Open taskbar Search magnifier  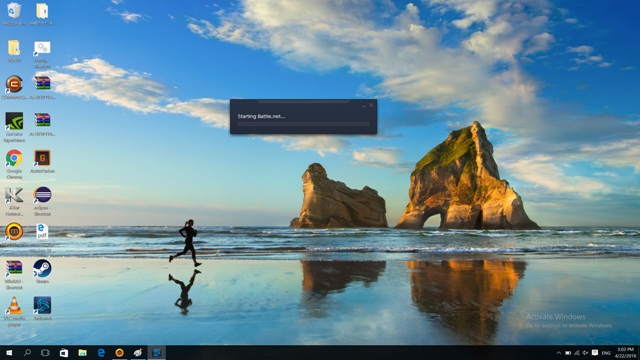click(x=27, y=353)
